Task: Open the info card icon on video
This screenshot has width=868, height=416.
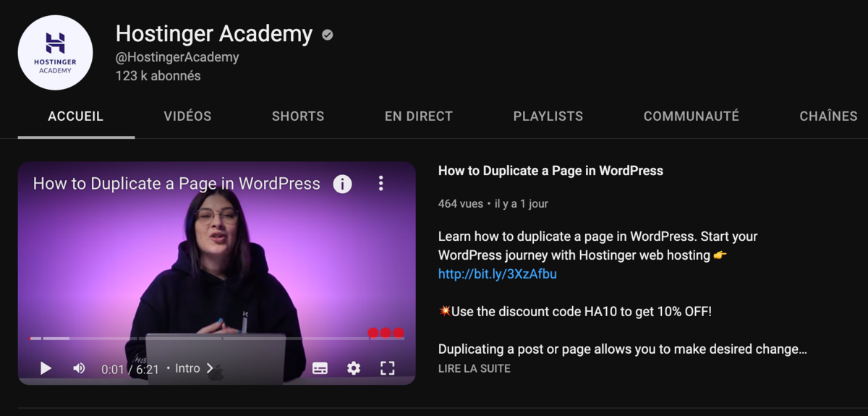Action: click(342, 184)
